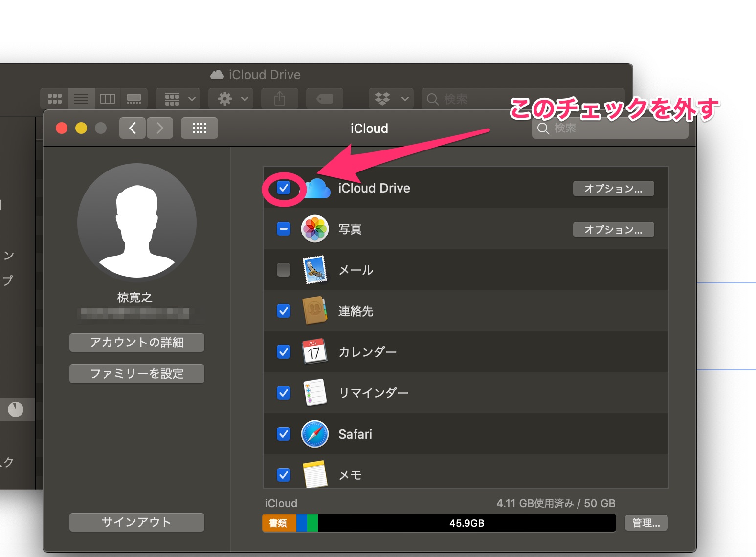Switch Finder to icon view

point(55,99)
